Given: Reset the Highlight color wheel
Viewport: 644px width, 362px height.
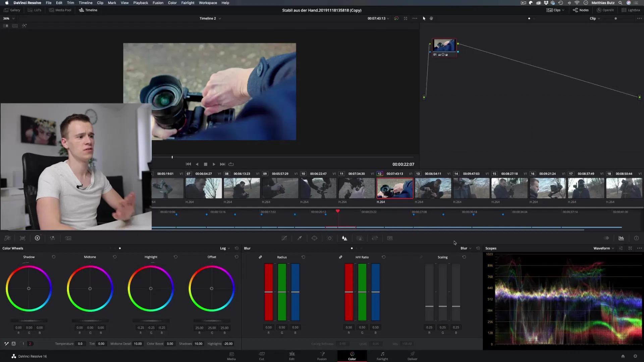Looking at the screenshot, I should point(175,257).
